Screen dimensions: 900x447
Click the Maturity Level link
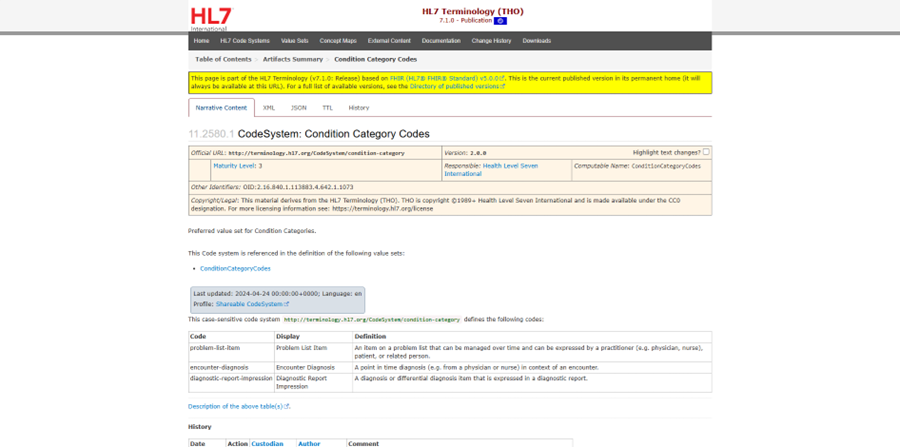click(x=234, y=166)
